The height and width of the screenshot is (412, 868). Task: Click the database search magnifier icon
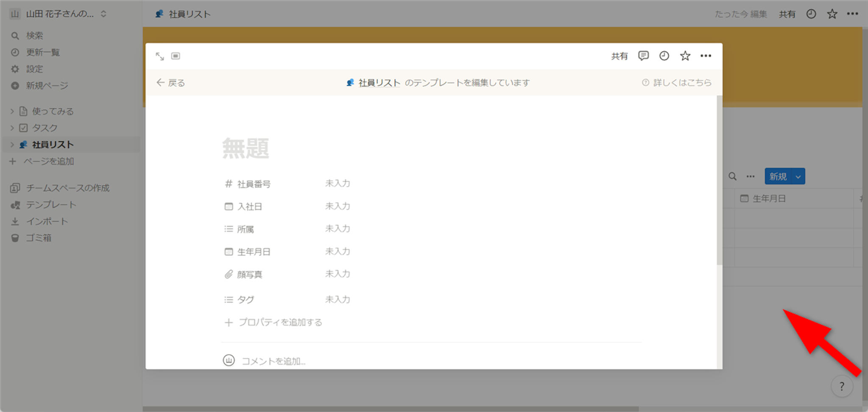point(732,177)
